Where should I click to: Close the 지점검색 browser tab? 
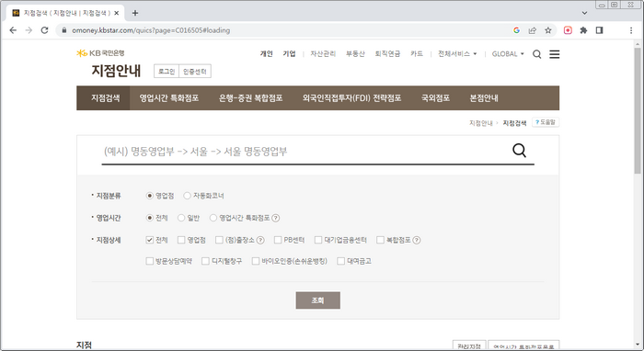click(x=116, y=13)
